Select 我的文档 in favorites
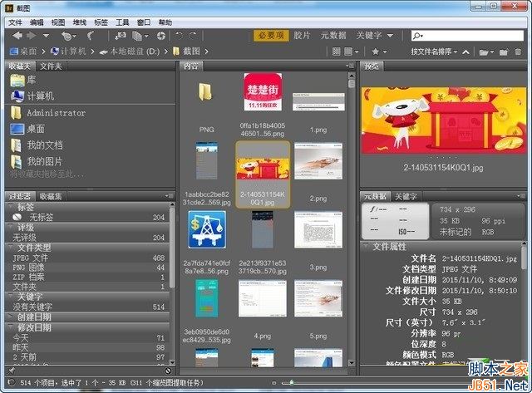 37,145
